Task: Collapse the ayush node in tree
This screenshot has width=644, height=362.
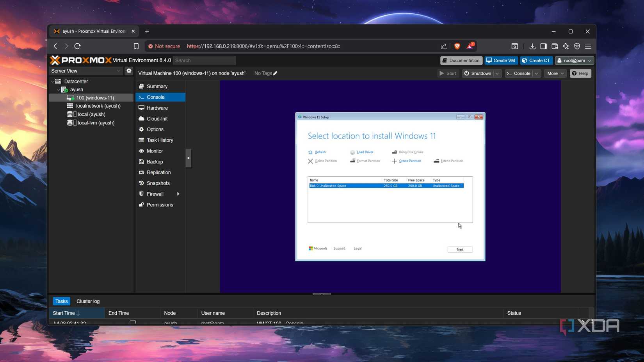Action: click(59, 89)
